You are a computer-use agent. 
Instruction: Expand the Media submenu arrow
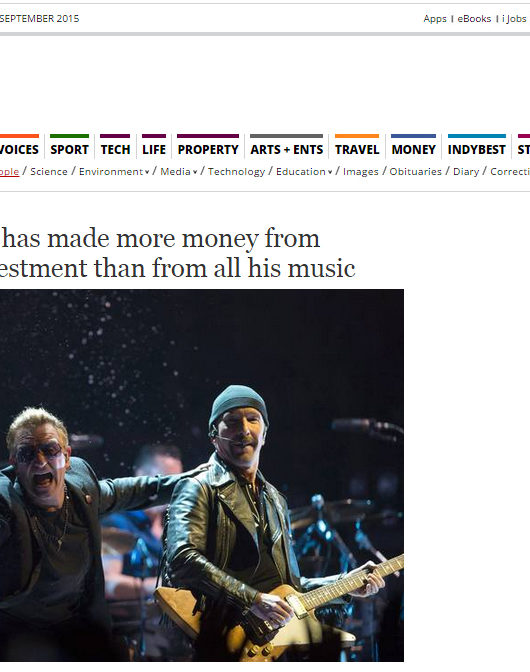point(195,172)
